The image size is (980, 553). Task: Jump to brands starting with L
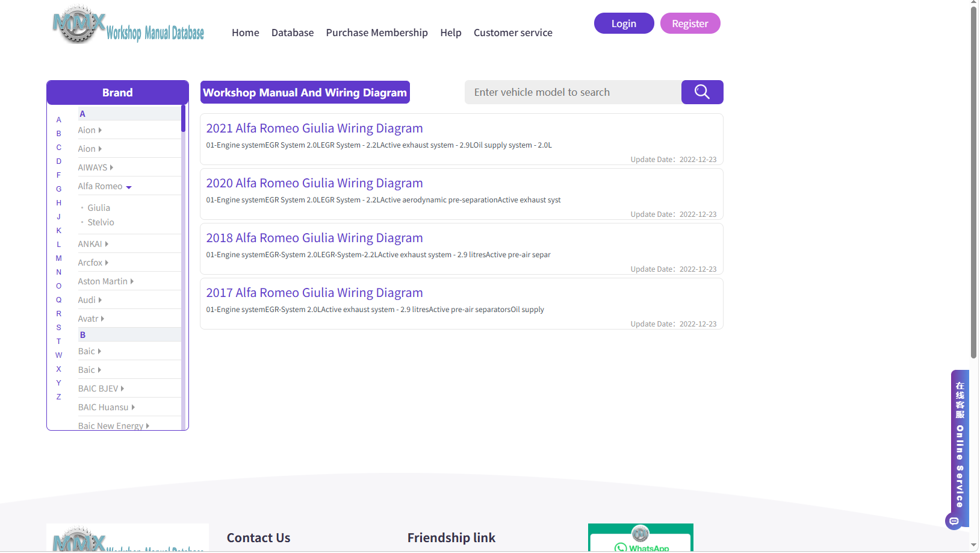point(59,245)
